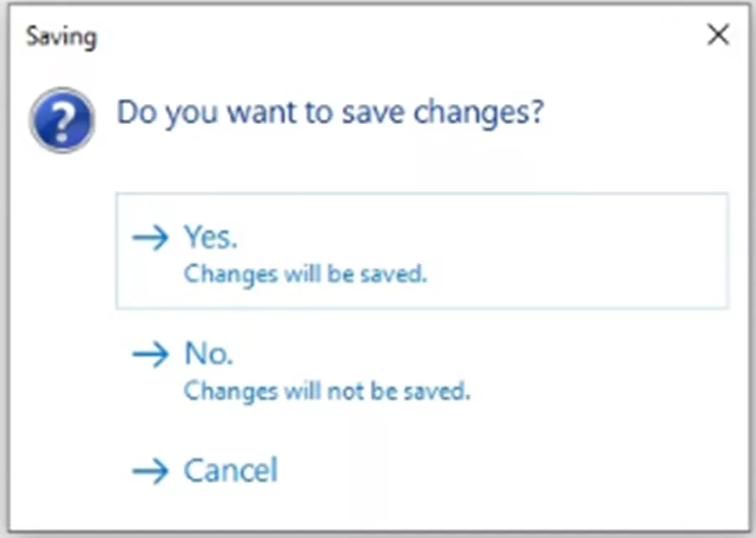The image size is (756, 538).
Task: Click "Changes will be saved." description text
Action: pos(305,274)
